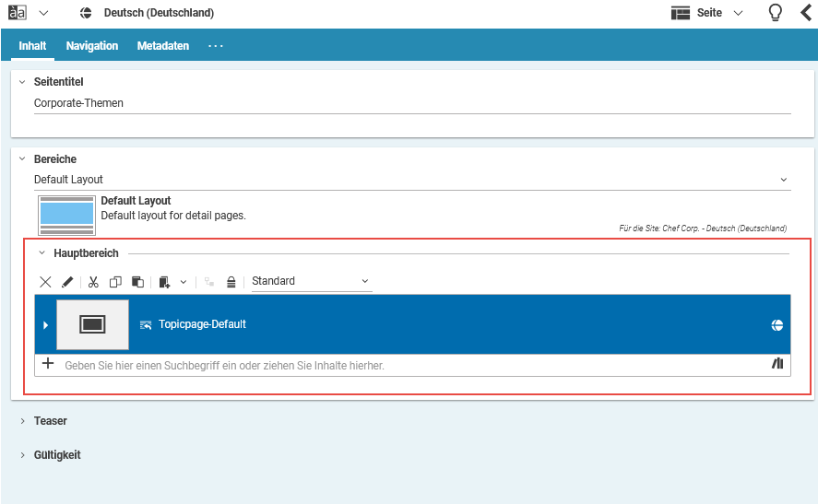The image size is (818, 504).
Task: Open the Default Layout dropdown
Action: [411, 180]
